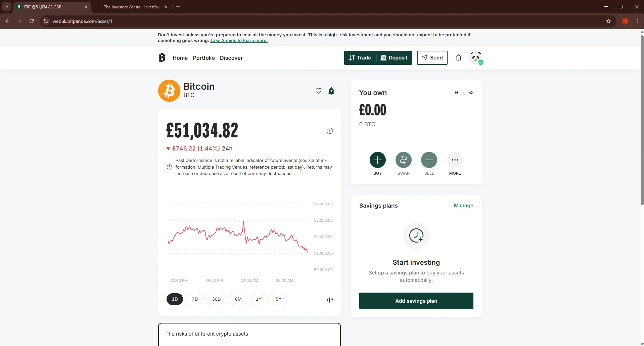The height and width of the screenshot is (346, 644).
Task: Open notifications from the top bar bell
Action: click(x=458, y=58)
